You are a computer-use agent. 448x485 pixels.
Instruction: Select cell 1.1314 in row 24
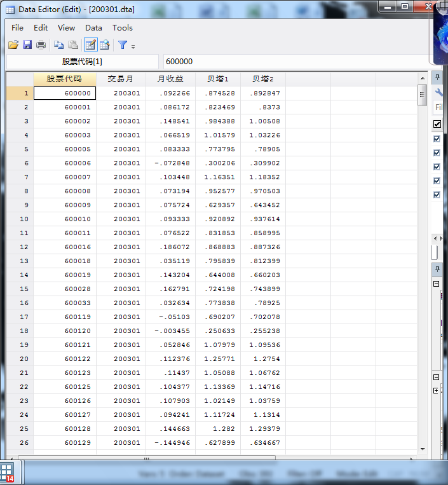263,415
